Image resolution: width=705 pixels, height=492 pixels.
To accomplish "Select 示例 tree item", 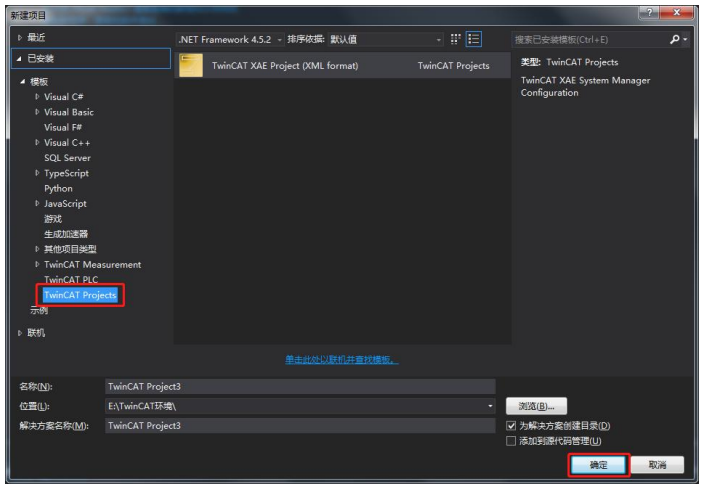I will pyautogui.click(x=39, y=310).
